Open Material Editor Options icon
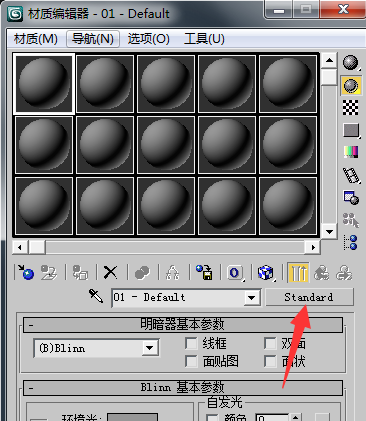The height and width of the screenshot is (421, 366). 351,198
